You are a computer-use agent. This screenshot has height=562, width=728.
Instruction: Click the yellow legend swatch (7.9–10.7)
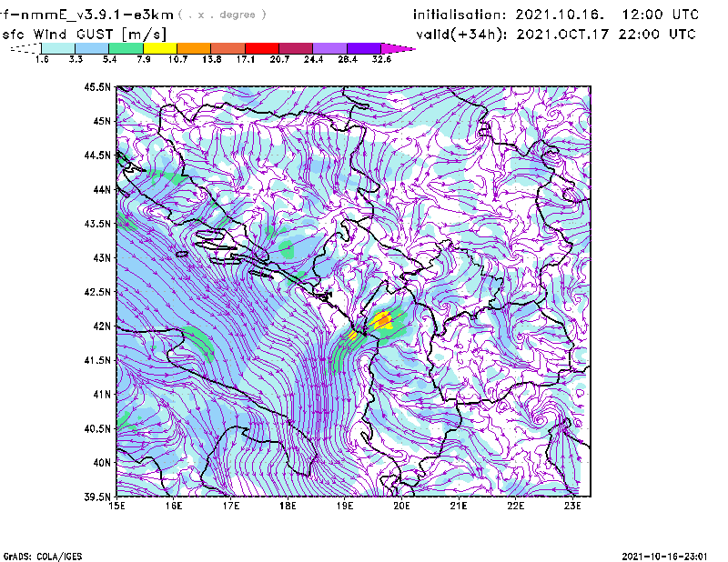tap(160, 48)
